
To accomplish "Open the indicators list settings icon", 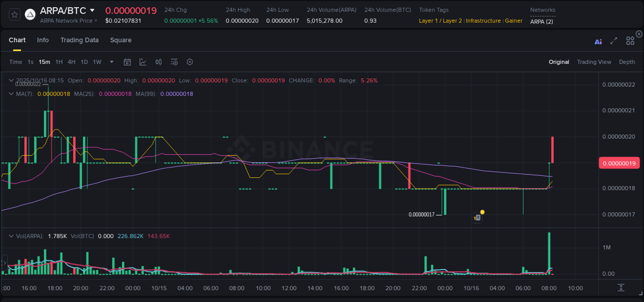I will coord(174,62).
